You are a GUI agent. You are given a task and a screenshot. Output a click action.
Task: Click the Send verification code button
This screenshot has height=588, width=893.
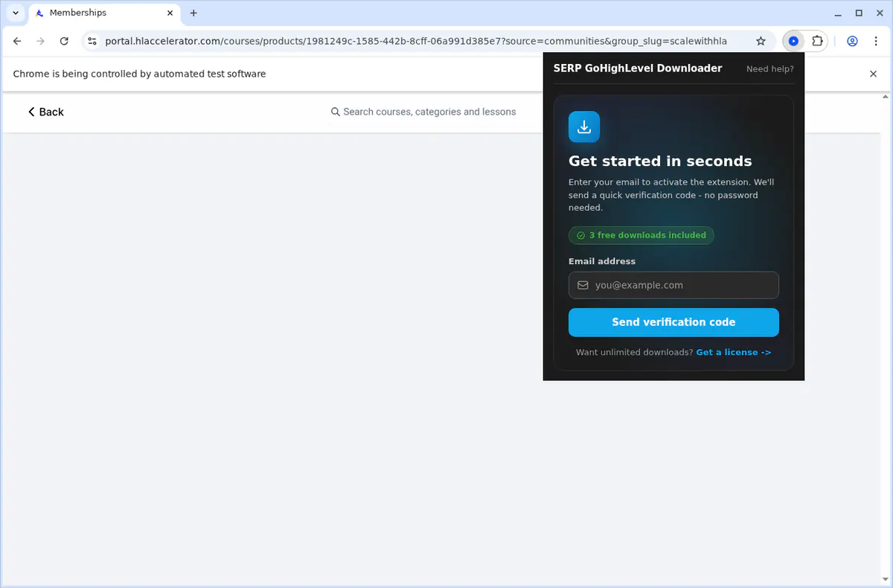(673, 322)
